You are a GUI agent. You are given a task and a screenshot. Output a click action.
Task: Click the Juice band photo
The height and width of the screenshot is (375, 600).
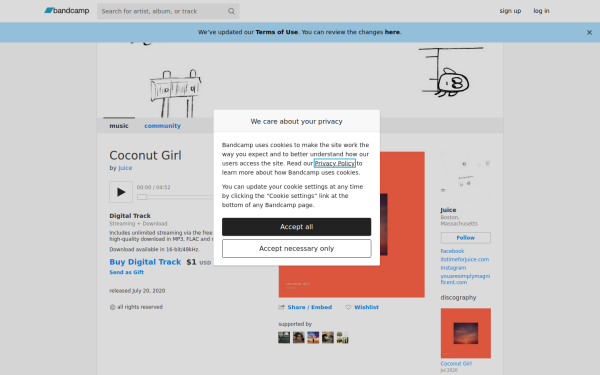pyautogui.click(x=465, y=177)
